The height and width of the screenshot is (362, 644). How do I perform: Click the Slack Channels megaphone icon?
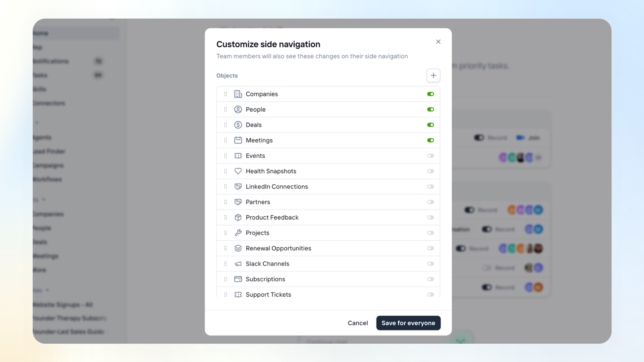pos(238,264)
